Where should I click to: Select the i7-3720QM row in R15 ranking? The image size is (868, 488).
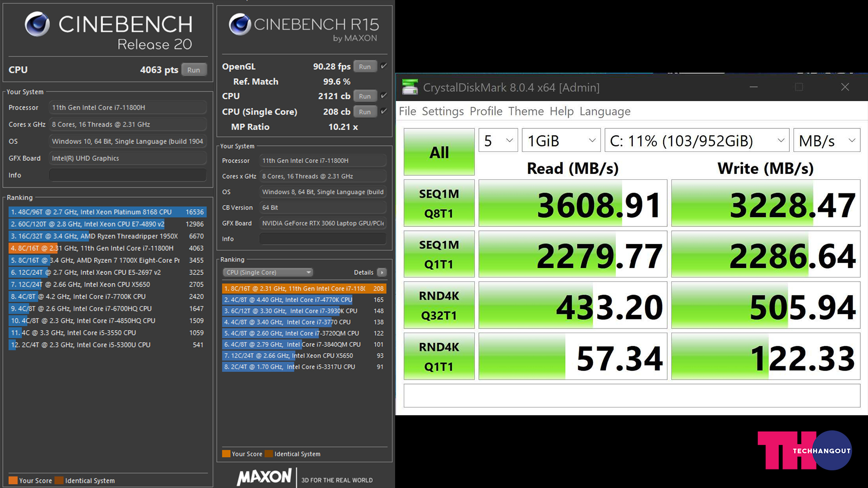(304, 333)
